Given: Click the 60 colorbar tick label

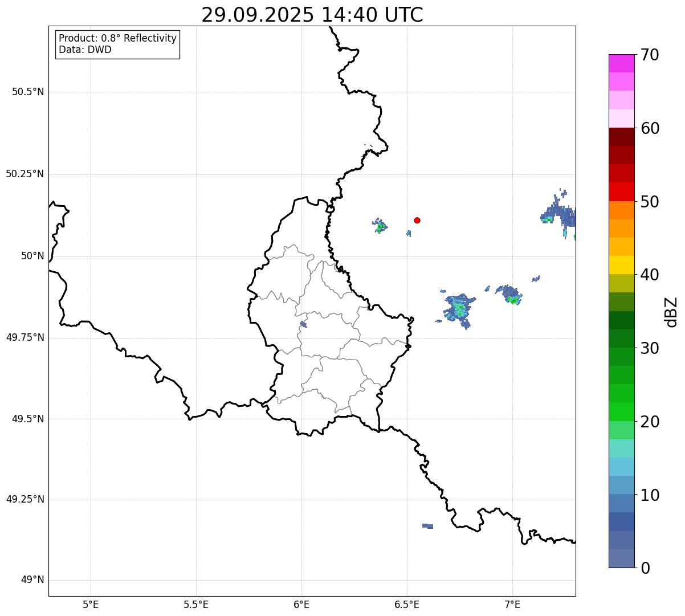Looking at the screenshot, I should pos(650,128).
